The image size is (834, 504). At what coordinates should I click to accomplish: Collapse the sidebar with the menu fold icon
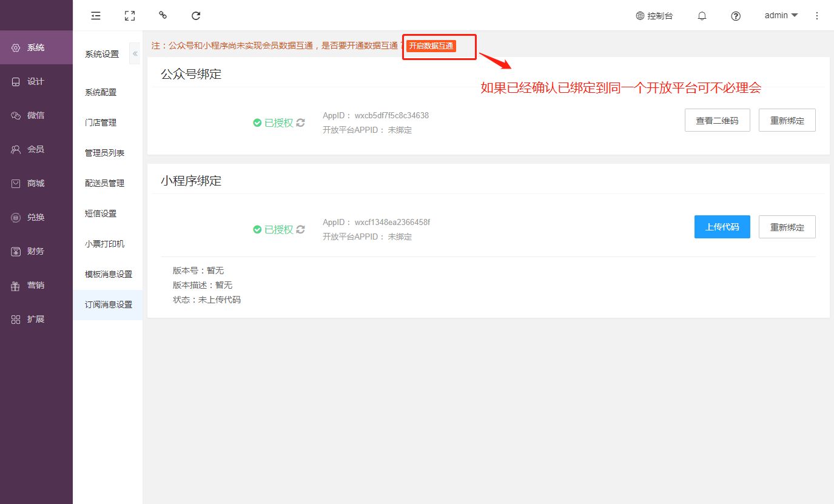[x=95, y=16]
